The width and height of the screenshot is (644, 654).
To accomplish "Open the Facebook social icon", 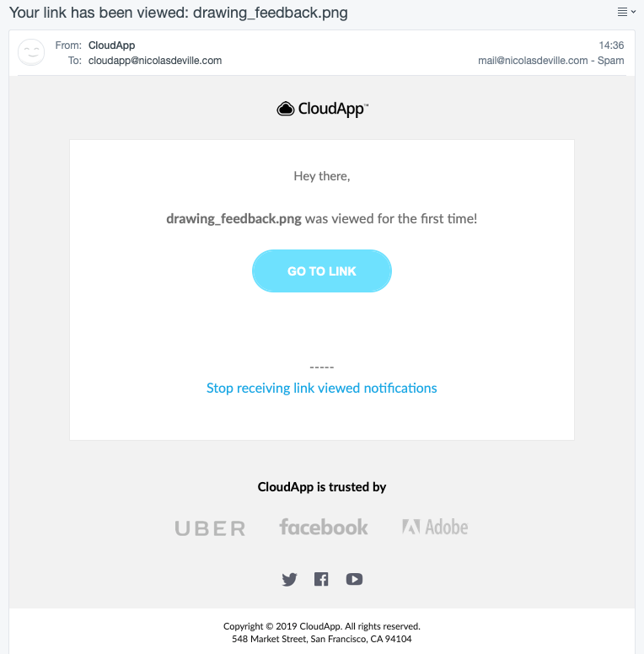I will pyautogui.click(x=321, y=579).
